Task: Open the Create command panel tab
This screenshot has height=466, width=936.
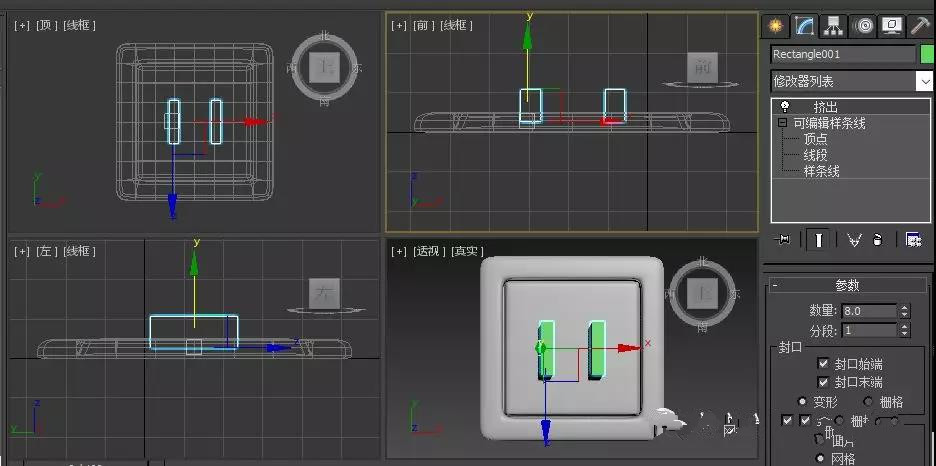Action: 775,26
